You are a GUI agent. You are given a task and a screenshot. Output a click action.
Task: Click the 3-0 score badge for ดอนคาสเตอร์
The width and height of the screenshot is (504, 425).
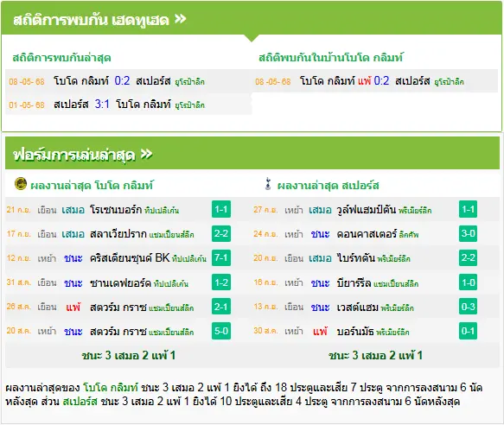point(468,233)
